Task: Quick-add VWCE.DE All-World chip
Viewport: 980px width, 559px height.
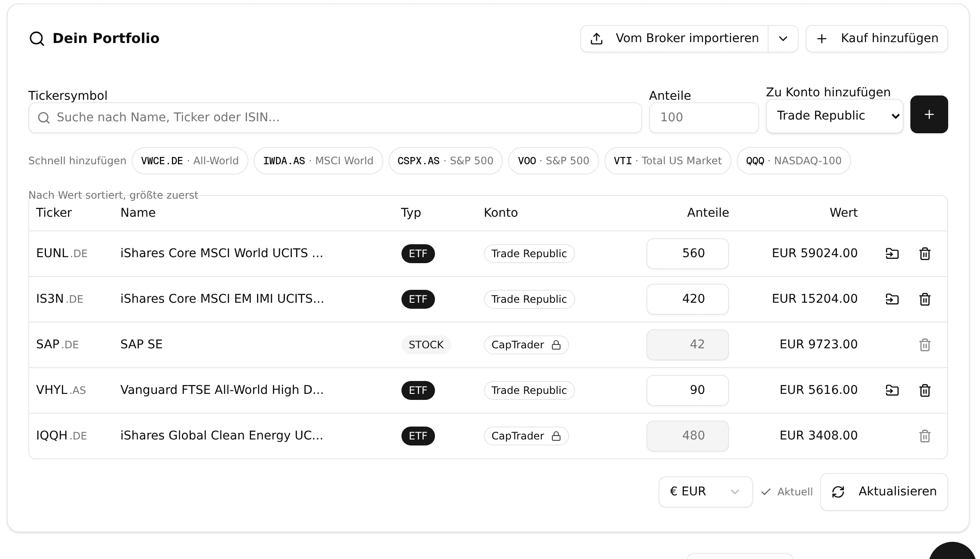Action: (x=190, y=161)
